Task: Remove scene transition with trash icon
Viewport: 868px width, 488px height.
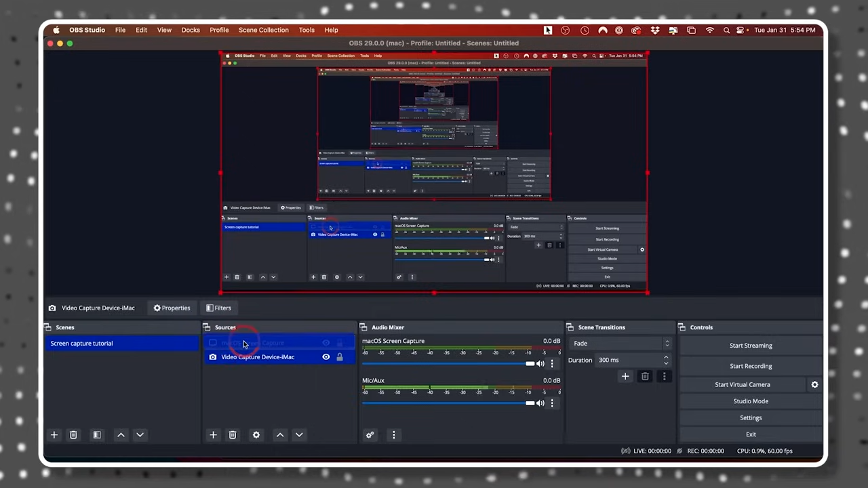Action: 645,377
